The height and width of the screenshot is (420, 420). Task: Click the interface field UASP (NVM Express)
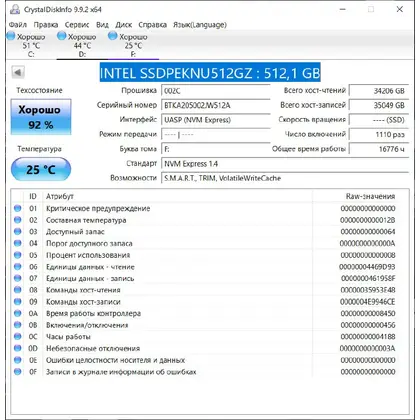tap(215, 120)
